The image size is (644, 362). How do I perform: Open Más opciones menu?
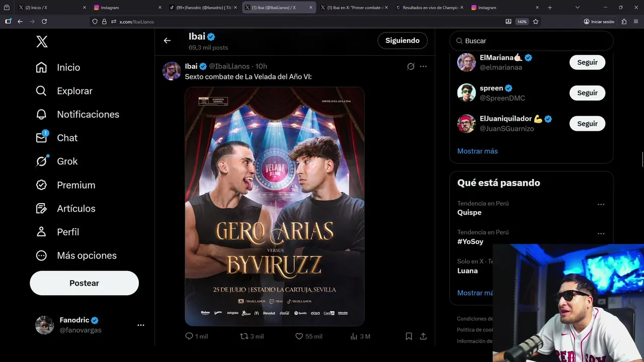(x=76, y=255)
